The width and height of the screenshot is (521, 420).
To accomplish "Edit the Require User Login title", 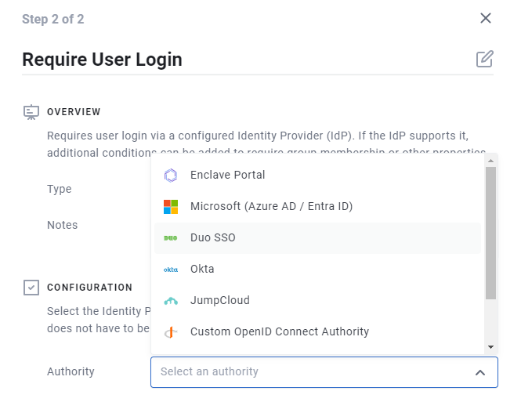I will tap(485, 59).
